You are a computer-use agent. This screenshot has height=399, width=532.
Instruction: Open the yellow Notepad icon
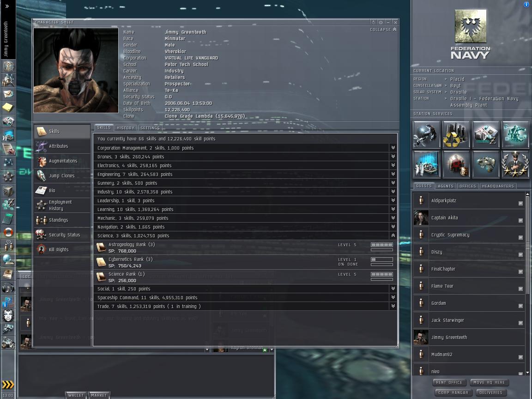(8, 108)
